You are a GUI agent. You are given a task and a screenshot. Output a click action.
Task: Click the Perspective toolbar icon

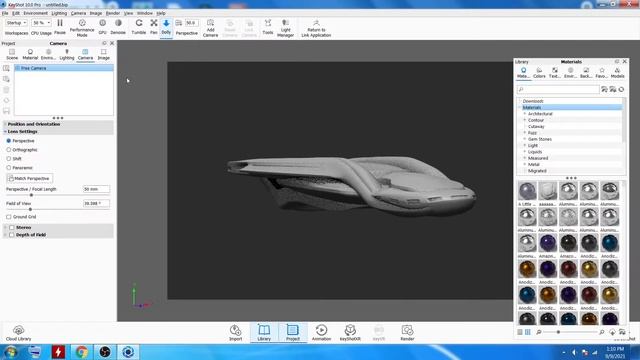point(179,23)
